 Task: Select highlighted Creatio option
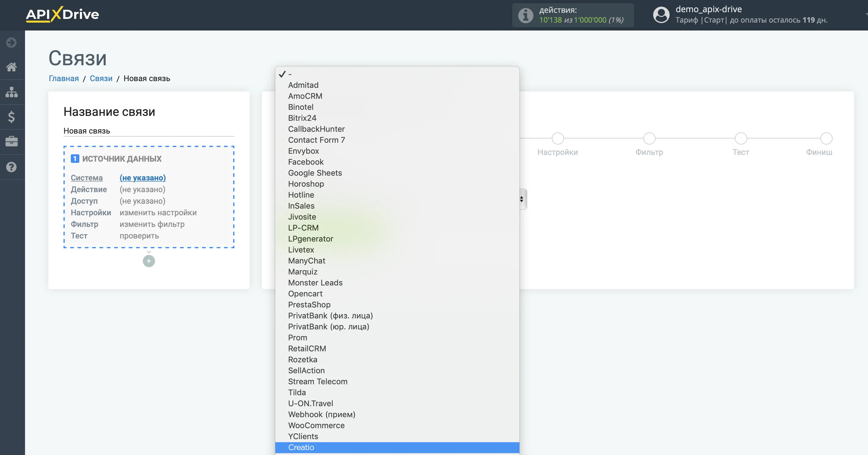pyautogui.click(x=397, y=448)
